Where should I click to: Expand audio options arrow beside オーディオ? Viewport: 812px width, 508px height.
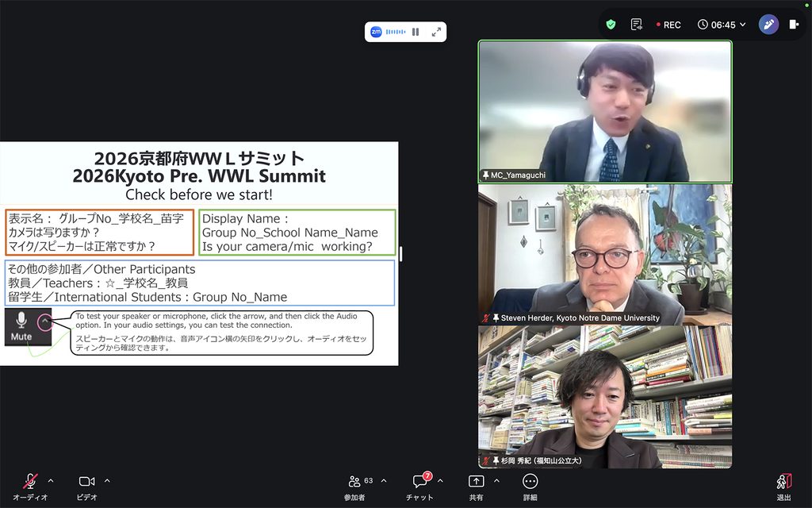tap(51, 481)
